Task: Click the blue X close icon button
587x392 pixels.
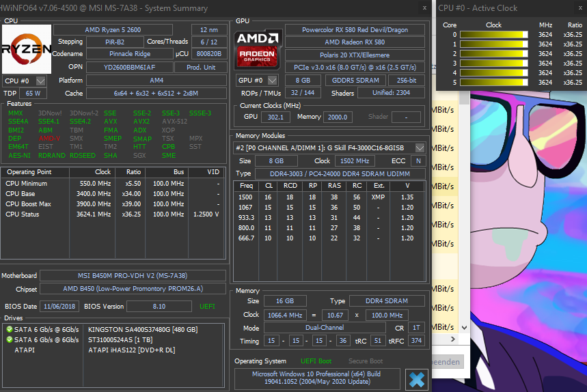Action: pyautogui.click(x=416, y=380)
